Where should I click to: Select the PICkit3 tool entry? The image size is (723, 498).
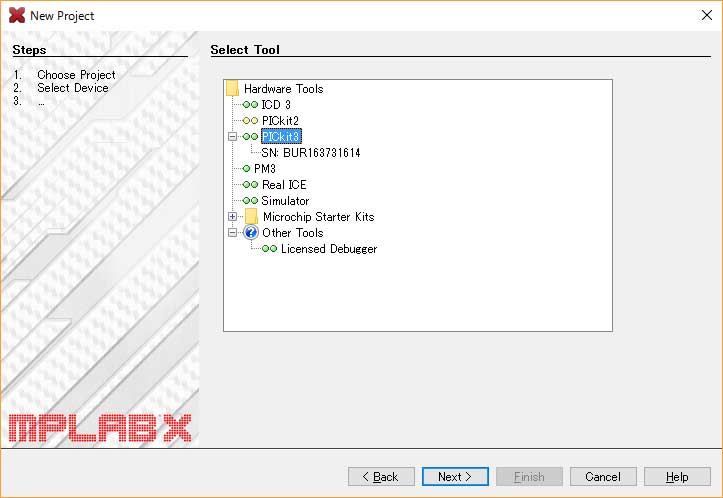pyautogui.click(x=281, y=136)
